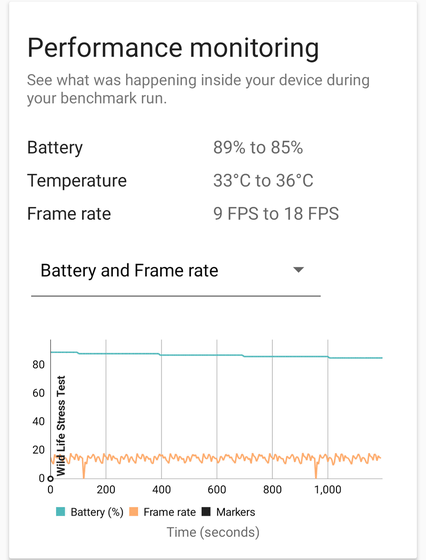Image resolution: width=426 pixels, height=560 pixels.
Task: Click the 1,000 tick on time axis
Action: 327,490
